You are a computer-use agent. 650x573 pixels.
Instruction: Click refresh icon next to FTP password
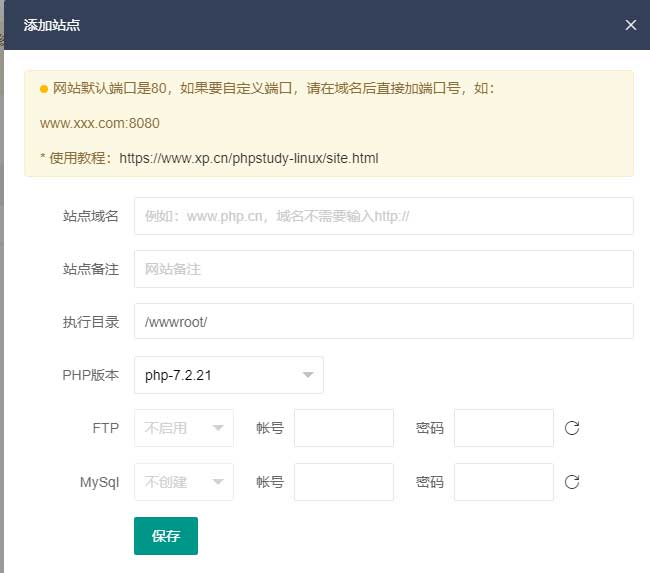[572, 428]
